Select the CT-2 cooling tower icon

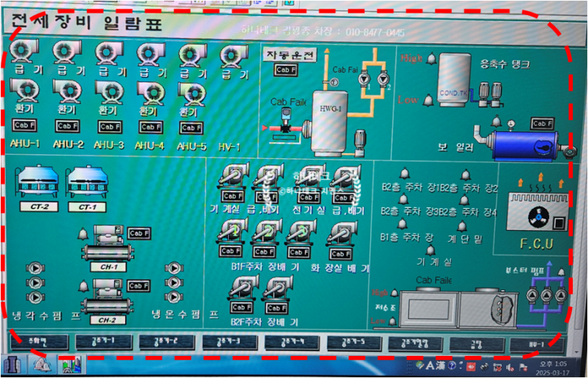37,181
